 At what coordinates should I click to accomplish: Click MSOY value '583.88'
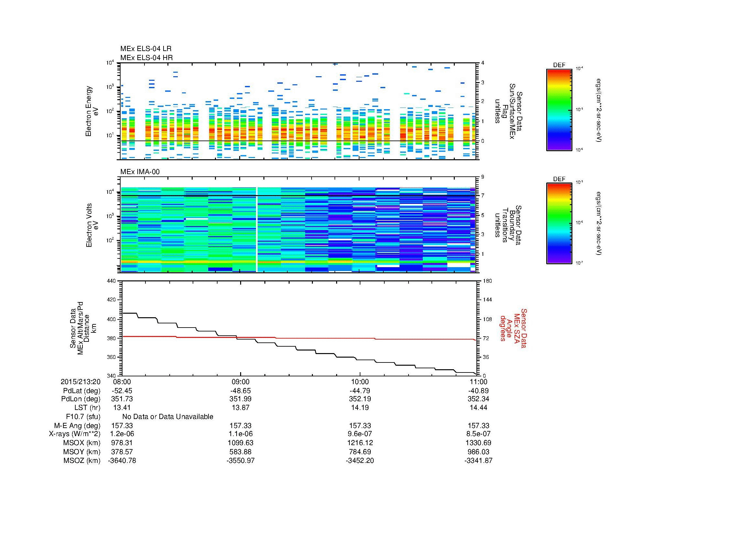point(241,452)
